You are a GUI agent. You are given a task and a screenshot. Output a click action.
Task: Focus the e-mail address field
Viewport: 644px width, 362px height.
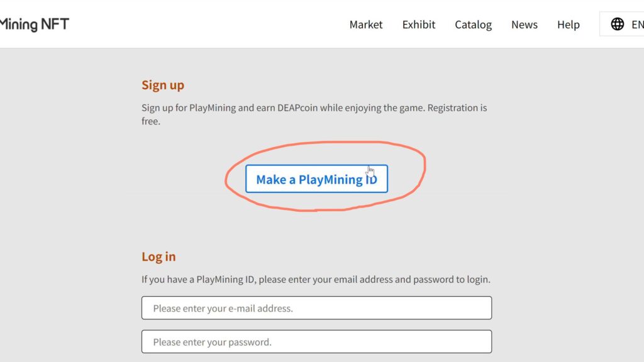[x=316, y=308]
